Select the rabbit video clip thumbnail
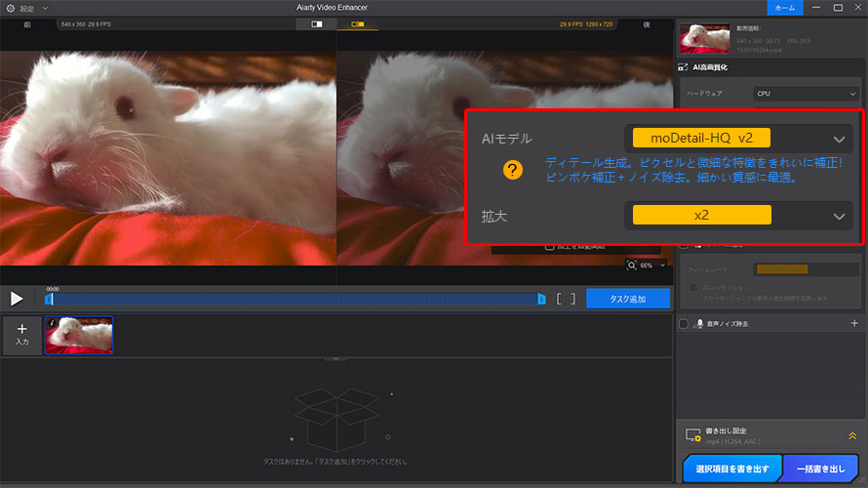Image resolution: width=868 pixels, height=488 pixels. (79, 335)
